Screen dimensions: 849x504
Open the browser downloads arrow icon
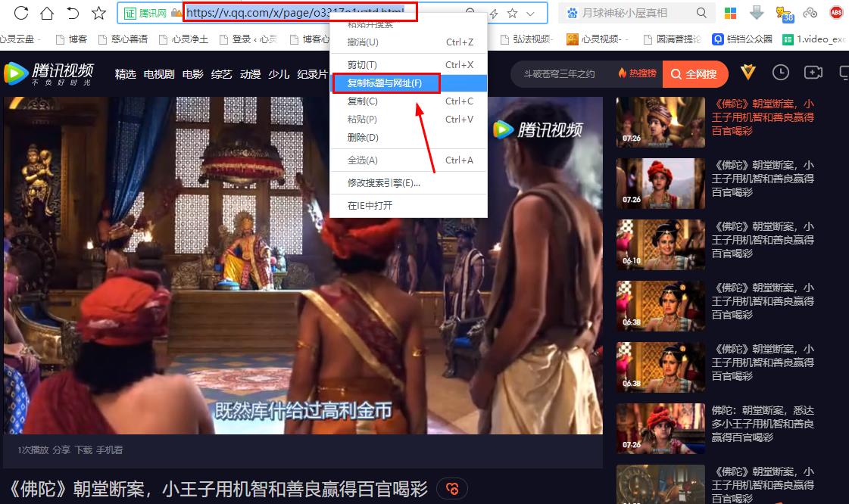pos(757,12)
